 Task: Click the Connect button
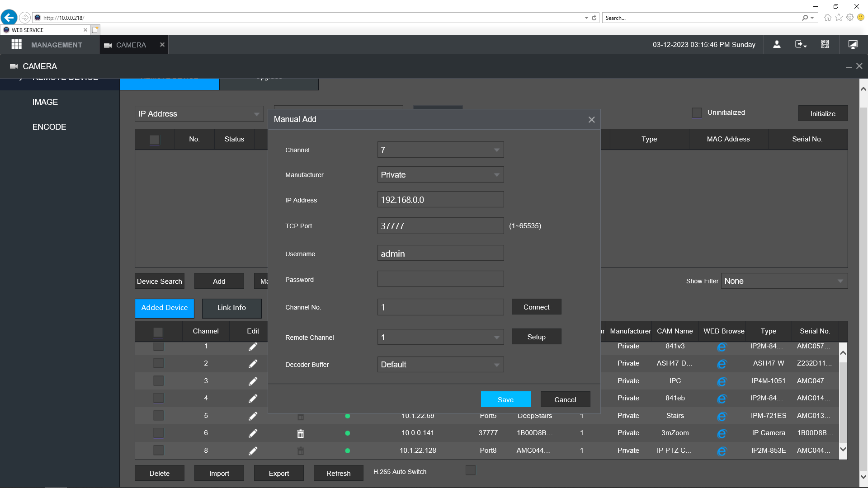click(x=537, y=307)
